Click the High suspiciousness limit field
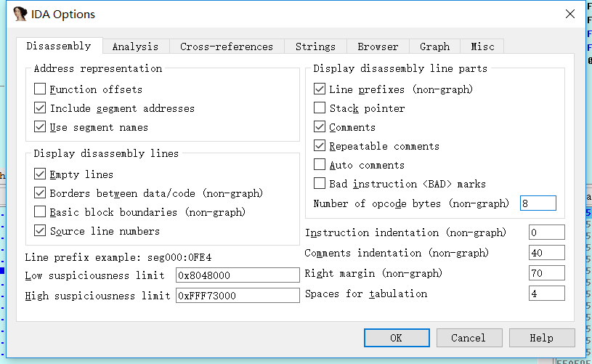The image size is (592, 364). (238, 296)
